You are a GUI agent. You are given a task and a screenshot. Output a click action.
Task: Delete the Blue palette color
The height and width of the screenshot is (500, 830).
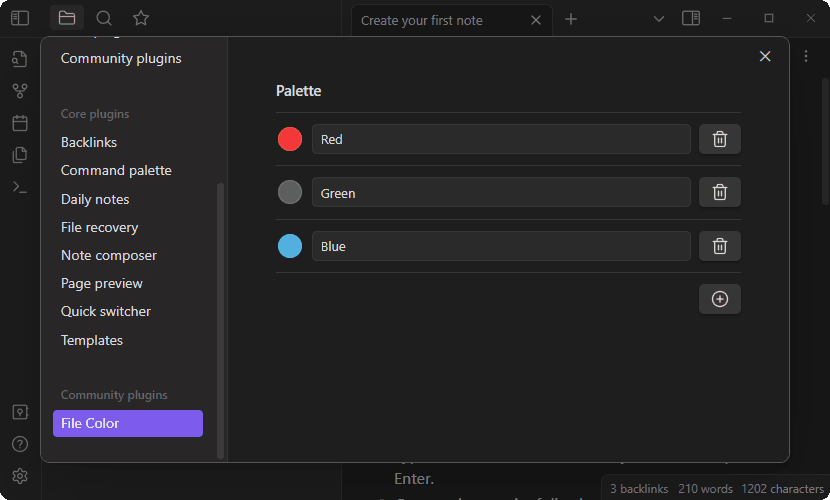[719, 246]
